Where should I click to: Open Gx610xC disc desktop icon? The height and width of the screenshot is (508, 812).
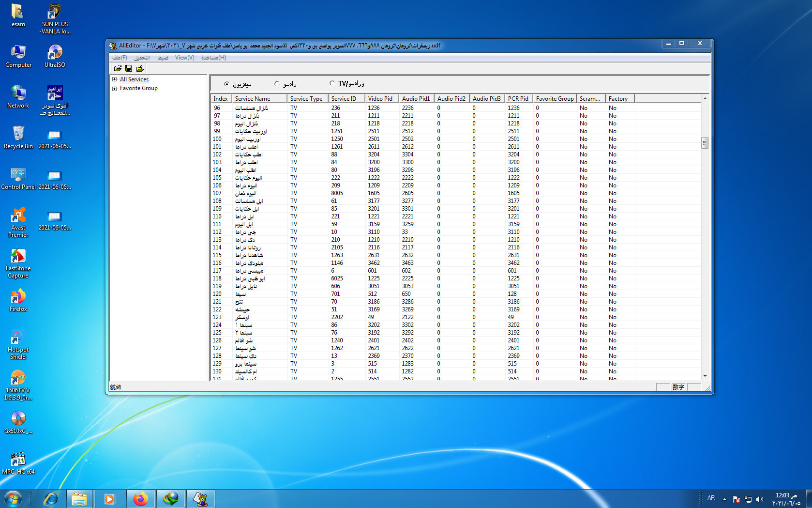18,422
